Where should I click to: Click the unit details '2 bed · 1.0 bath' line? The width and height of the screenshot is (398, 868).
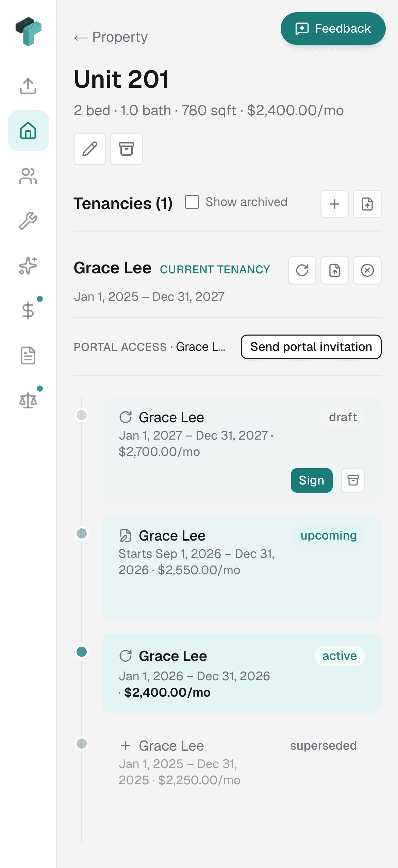[x=209, y=110]
